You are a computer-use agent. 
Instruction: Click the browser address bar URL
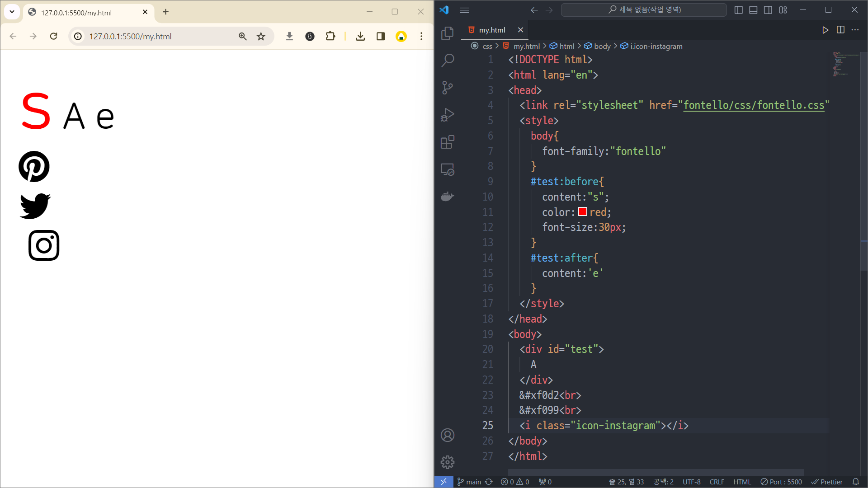[x=130, y=36]
